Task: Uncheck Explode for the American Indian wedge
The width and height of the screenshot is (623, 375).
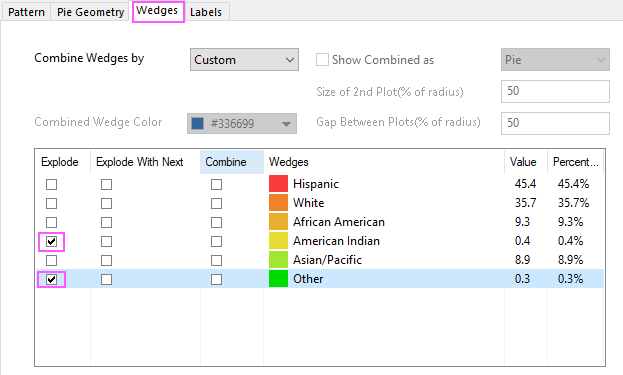Action: pos(51,242)
